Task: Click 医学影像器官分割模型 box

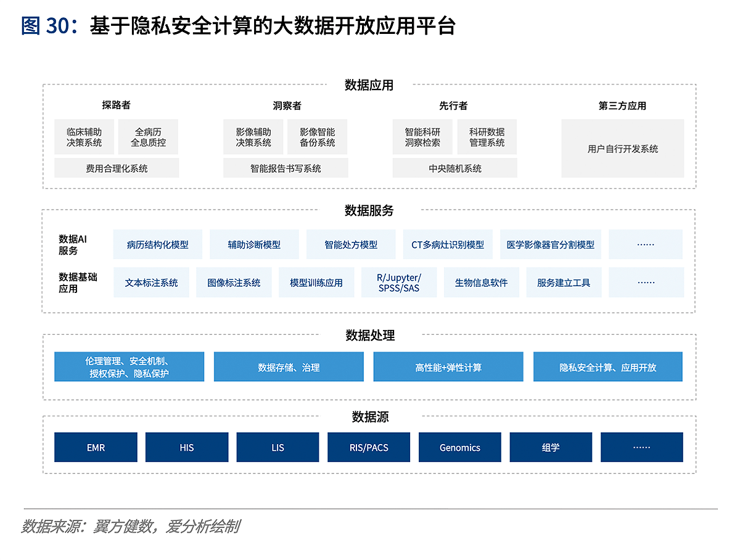Action: (x=551, y=244)
